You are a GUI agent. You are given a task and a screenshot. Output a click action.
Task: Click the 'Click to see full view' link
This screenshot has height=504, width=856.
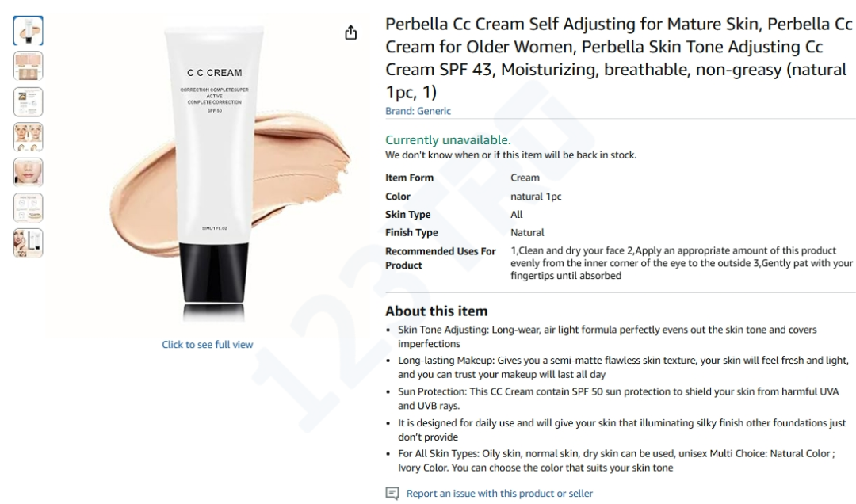[208, 345]
